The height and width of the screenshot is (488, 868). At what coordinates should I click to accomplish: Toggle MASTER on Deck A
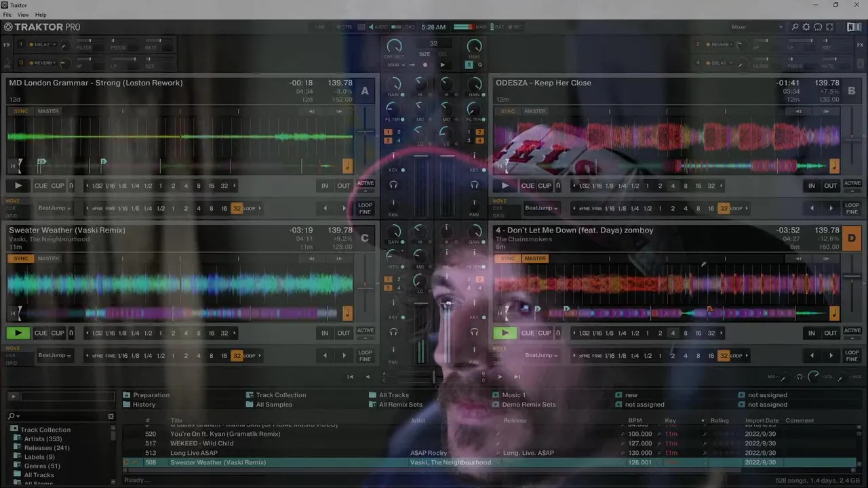pos(48,111)
